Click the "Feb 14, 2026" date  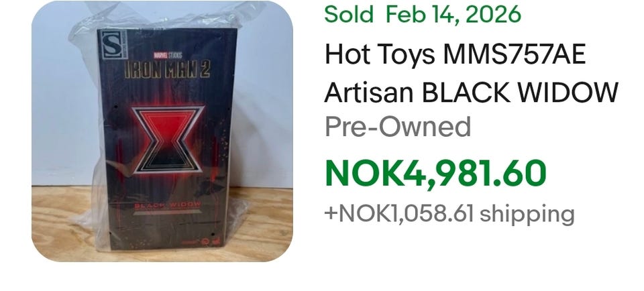click(453, 14)
